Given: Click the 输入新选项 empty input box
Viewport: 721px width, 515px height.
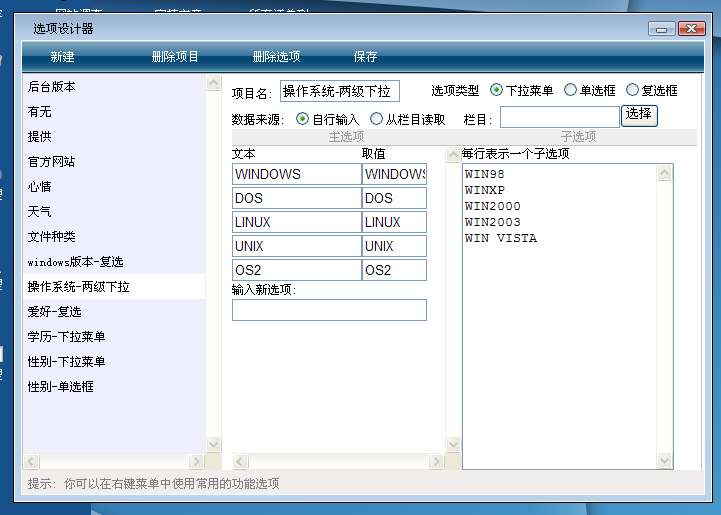Looking at the screenshot, I should (329, 310).
